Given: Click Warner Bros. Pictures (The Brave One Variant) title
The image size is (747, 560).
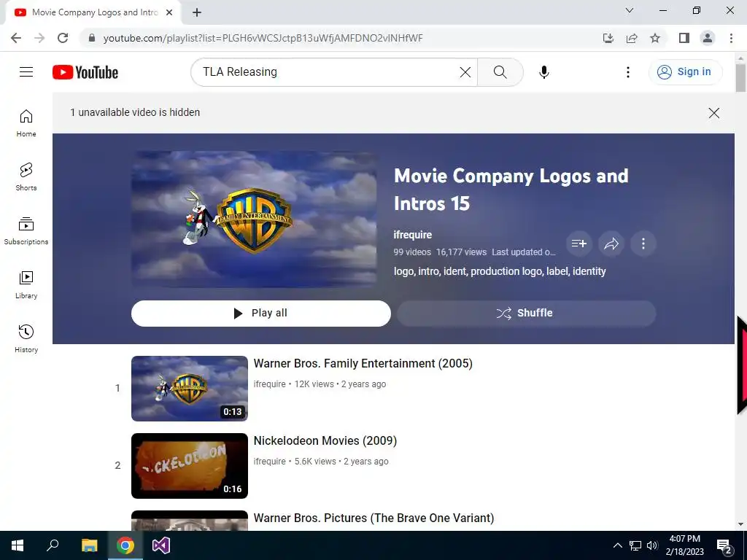Looking at the screenshot, I should point(374,518).
